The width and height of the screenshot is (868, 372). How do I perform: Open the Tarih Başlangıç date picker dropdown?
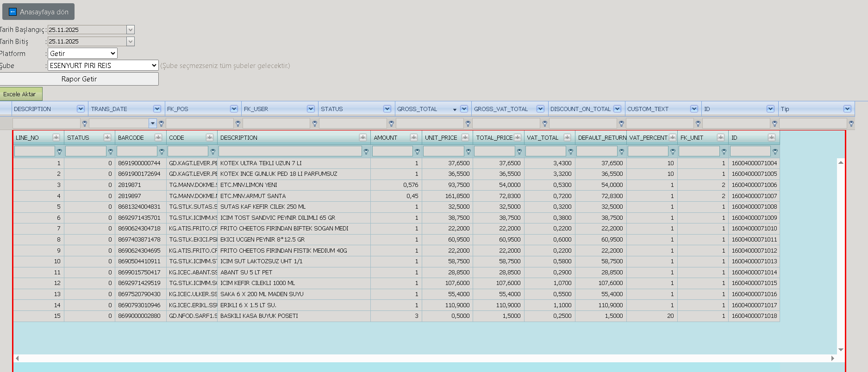pos(131,30)
